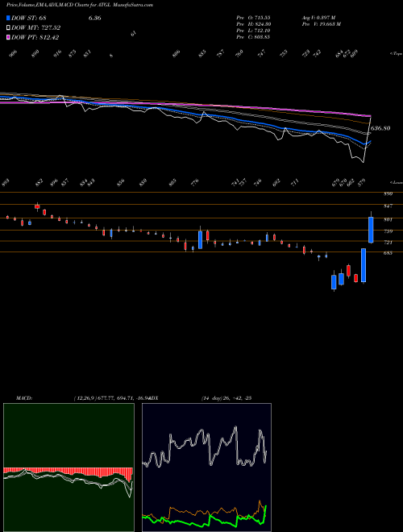
Task: Click the '906' top value label
Action: point(13,54)
